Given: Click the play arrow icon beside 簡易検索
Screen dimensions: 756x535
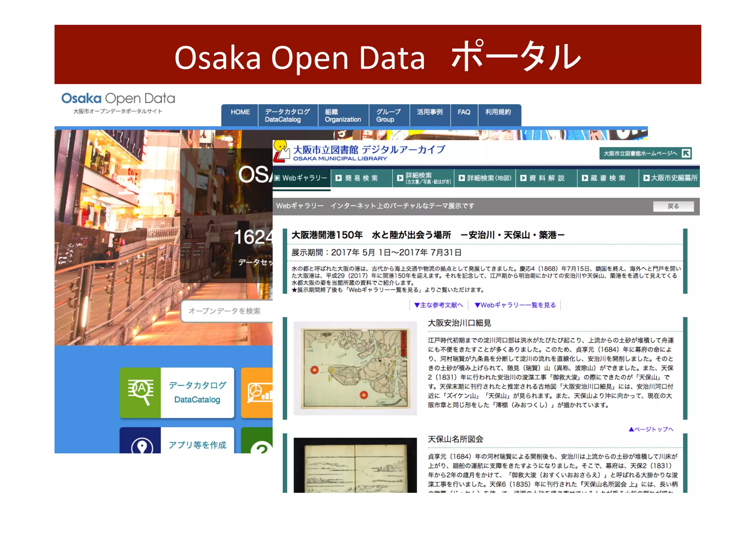Looking at the screenshot, I should [x=339, y=178].
